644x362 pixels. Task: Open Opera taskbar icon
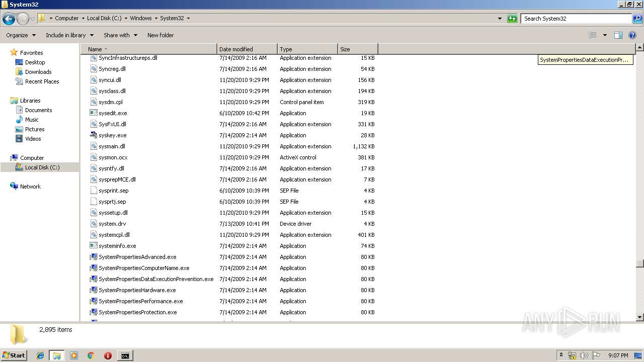point(108,355)
